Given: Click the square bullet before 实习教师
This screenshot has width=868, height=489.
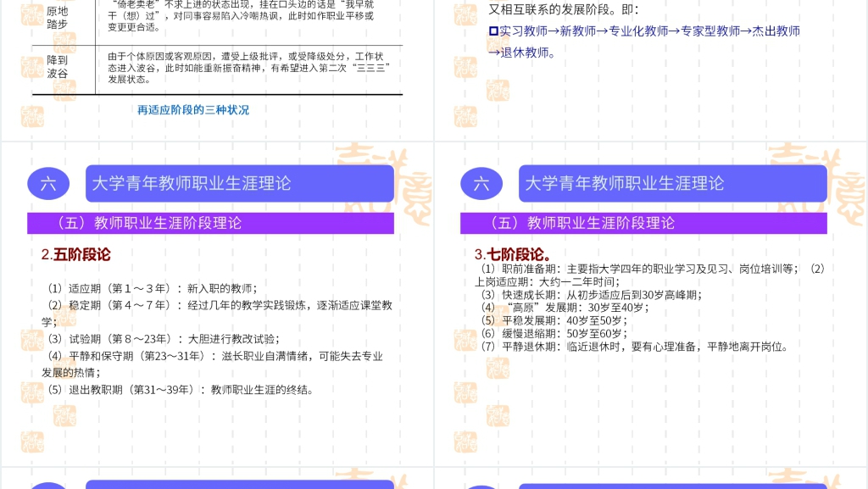Looking at the screenshot, I should point(493,31).
